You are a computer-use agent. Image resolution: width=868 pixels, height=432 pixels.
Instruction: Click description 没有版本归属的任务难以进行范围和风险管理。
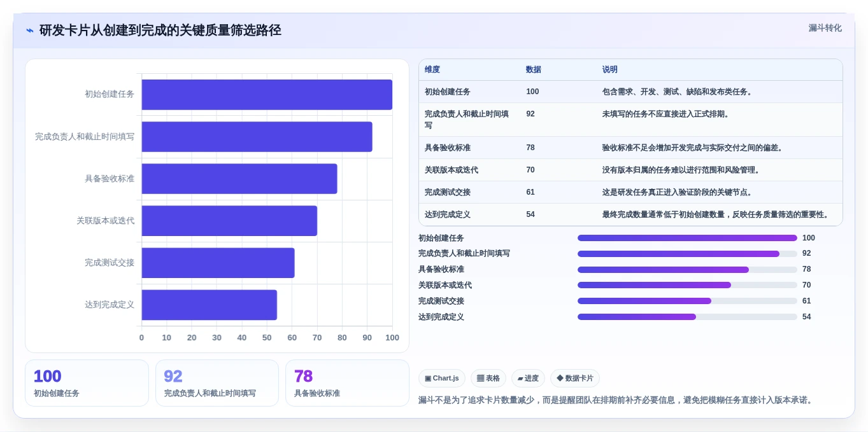click(x=683, y=170)
